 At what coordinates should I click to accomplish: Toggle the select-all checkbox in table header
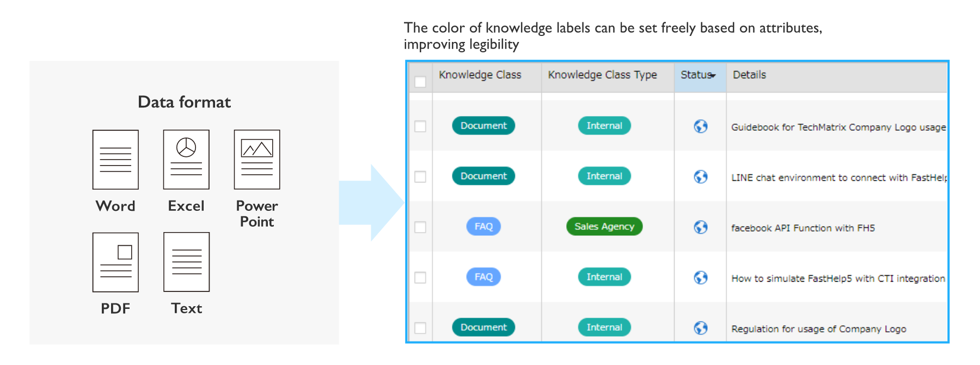tap(420, 82)
